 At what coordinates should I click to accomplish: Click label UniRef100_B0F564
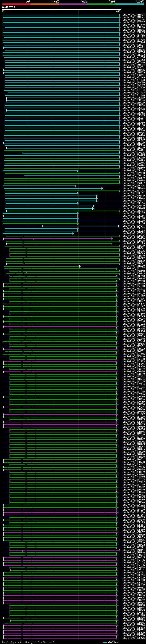coord(134,575)
